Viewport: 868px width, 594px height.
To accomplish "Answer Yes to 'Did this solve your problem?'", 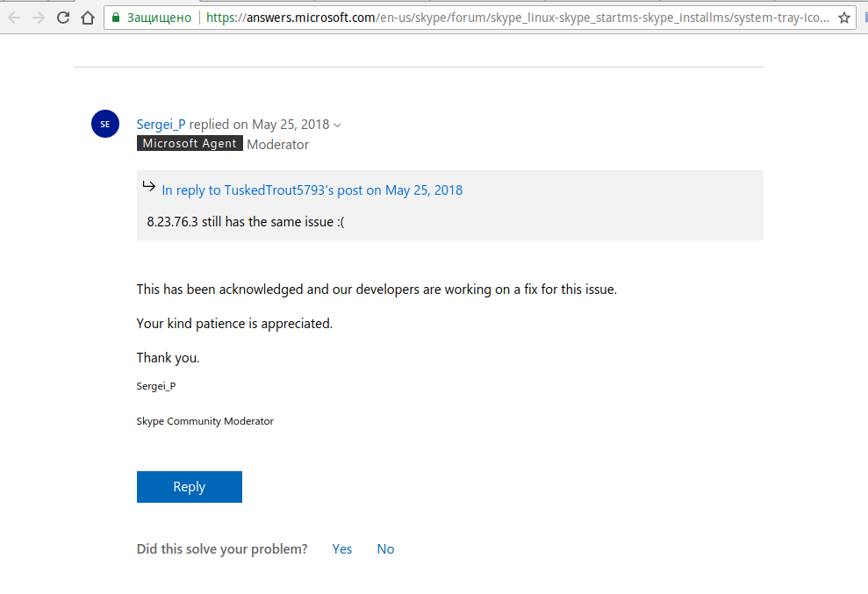I will [x=342, y=549].
